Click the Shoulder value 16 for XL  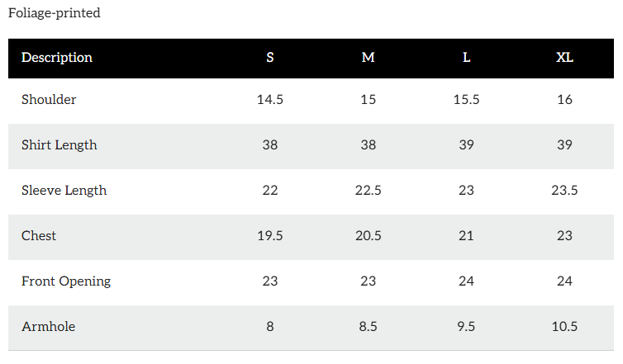564,100
